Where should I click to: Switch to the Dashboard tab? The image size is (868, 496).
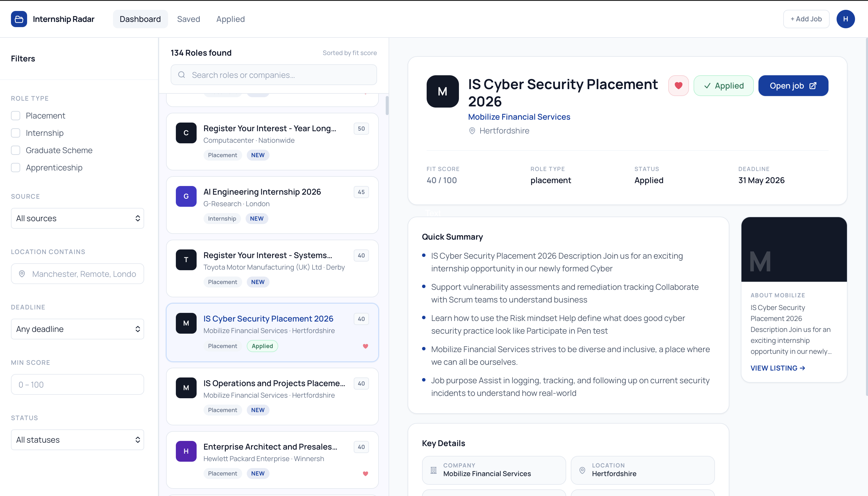click(x=140, y=19)
